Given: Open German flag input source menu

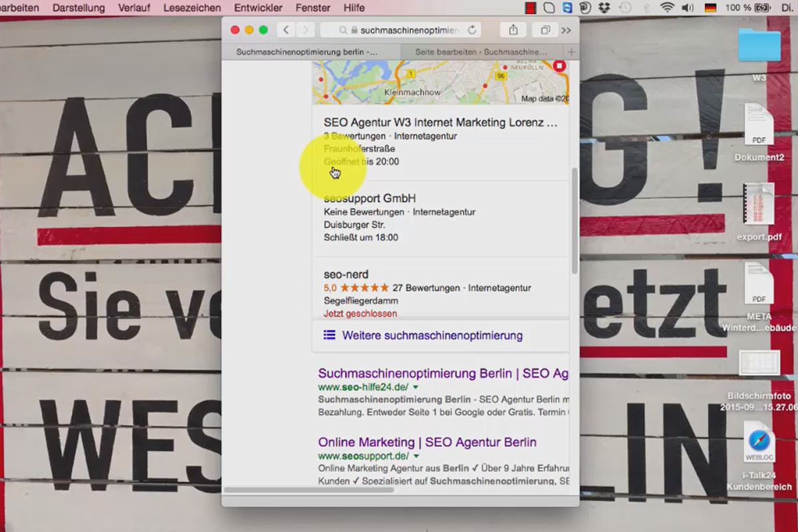Looking at the screenshot, I should pos(710,8).
